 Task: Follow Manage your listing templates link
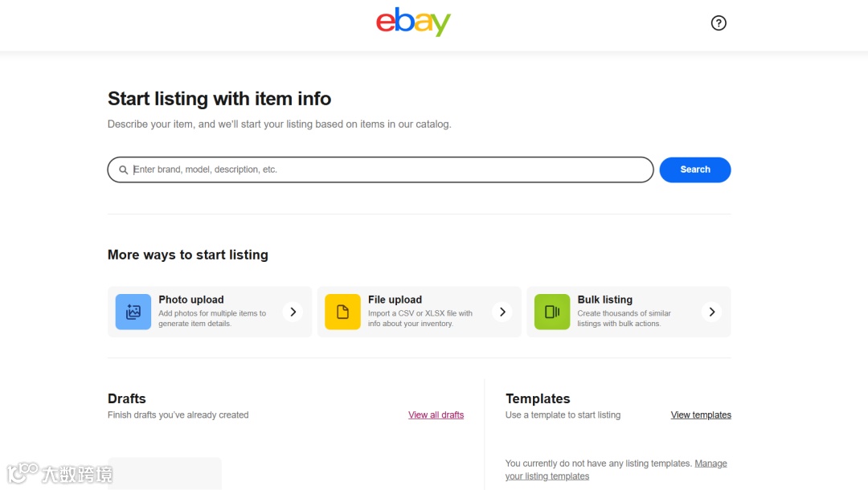tap(710, 463)
